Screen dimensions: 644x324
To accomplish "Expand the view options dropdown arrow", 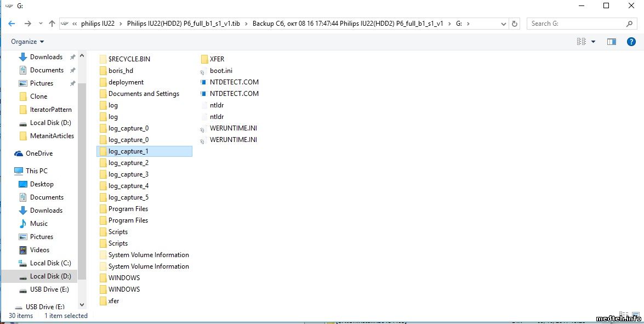I will pos(593,42).
